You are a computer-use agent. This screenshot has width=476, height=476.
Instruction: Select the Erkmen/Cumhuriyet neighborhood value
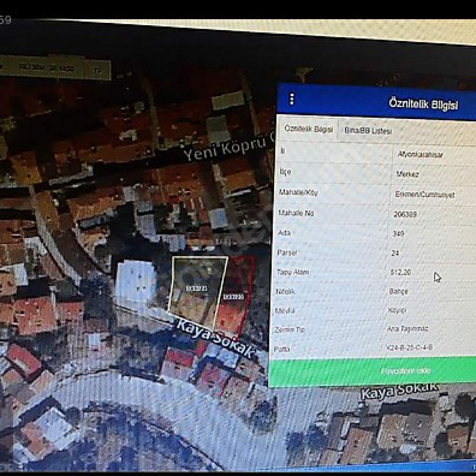pyautogui.click(x=425, y=194)
